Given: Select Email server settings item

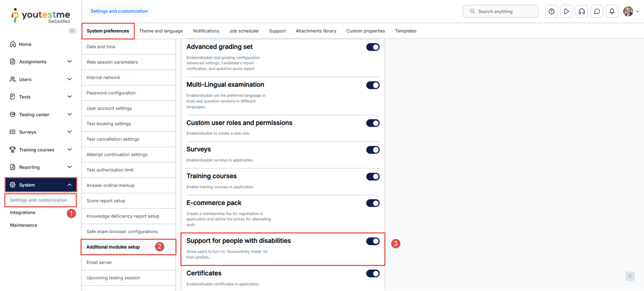Looking at the screenshot, I should pos(99,262).
